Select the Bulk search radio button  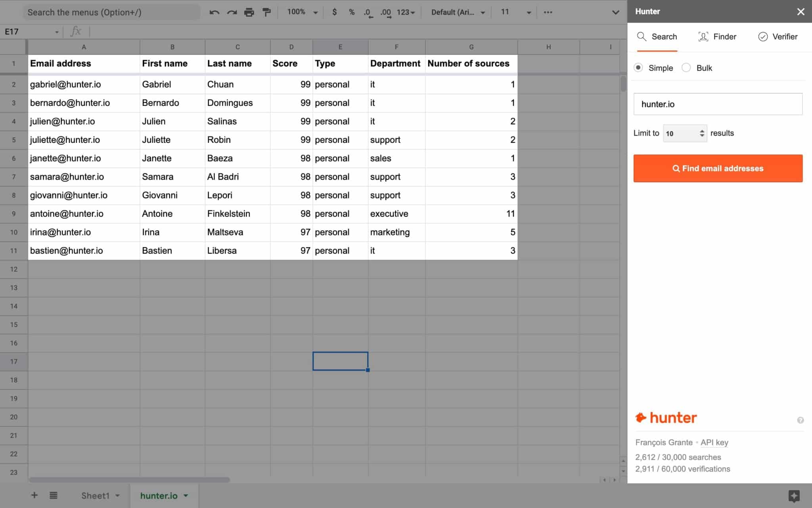pyautogui.click(x=686, y=67)
